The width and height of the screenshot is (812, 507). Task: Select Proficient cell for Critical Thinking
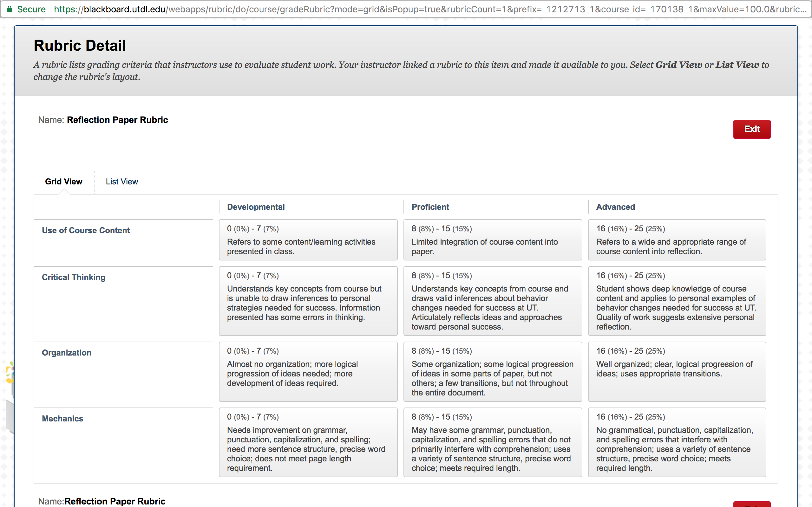tap(493, 301)
